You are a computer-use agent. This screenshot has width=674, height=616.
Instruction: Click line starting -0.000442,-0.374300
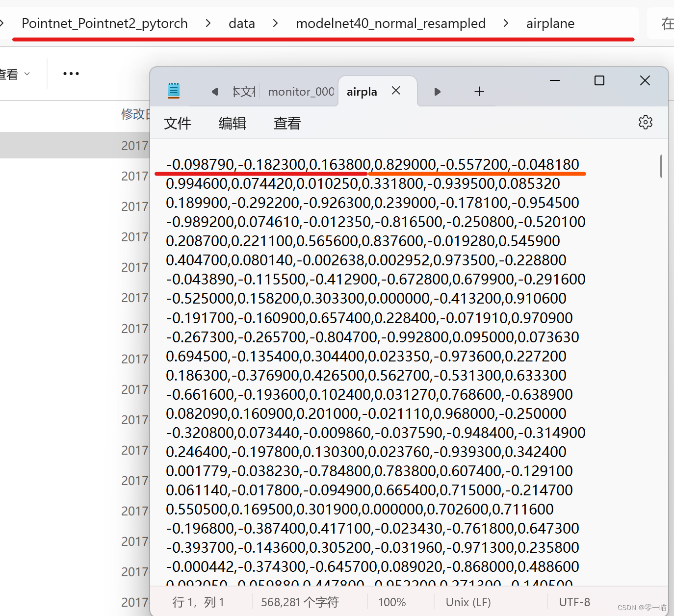(x=373, y=566)
